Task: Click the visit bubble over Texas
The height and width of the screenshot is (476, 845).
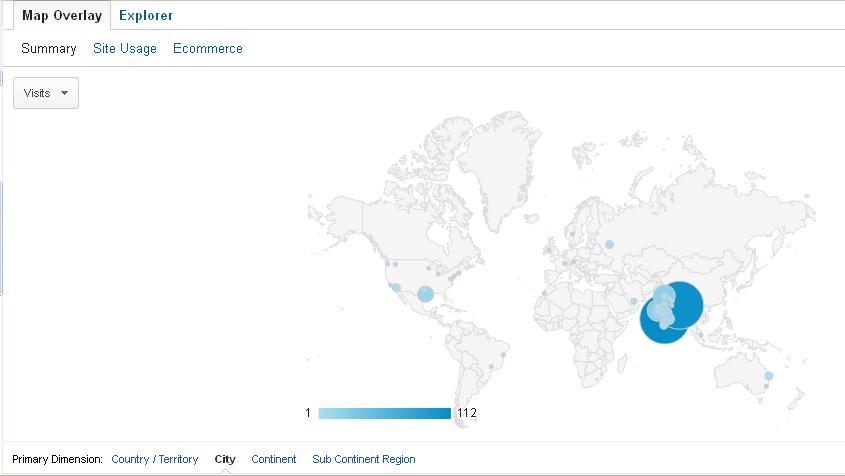Action: pos(425,294)
